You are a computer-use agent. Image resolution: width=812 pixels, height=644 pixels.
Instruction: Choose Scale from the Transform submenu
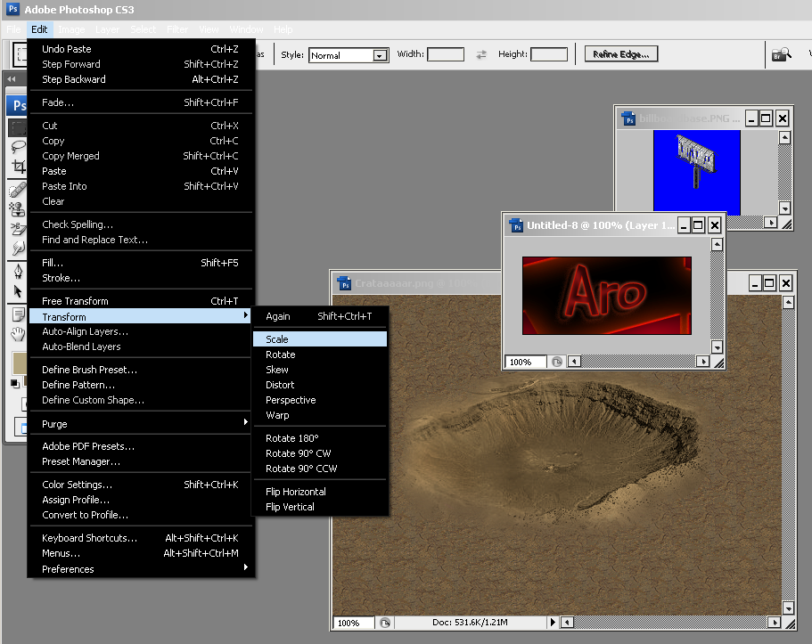click(x=320, y=339)
